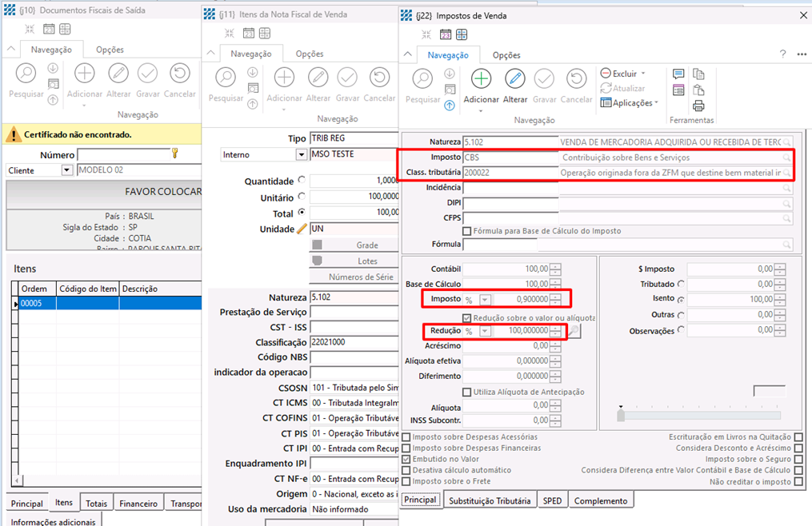Click the Alterar pencil icon in Impostos de Venda
Screen dimensions: 812x526
514,79
